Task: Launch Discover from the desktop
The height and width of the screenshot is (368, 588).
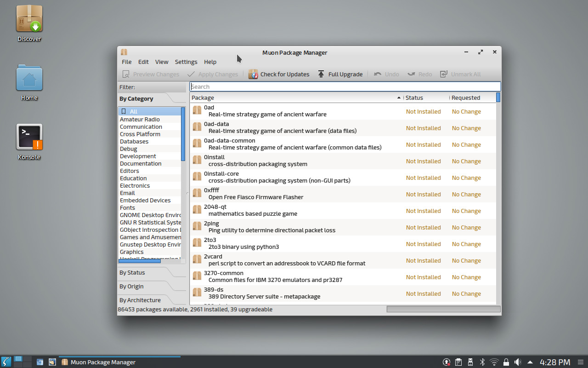Action: pos(29,22)
